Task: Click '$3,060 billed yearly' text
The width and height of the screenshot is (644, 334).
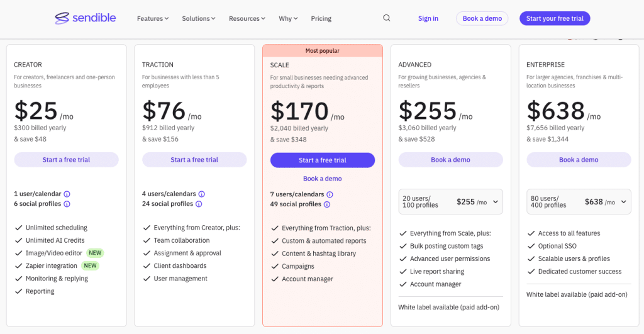Action: [x=427, y=128]
